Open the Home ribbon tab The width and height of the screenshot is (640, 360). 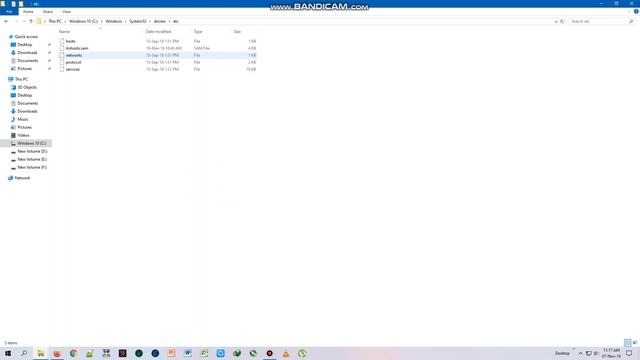[28, 12]
